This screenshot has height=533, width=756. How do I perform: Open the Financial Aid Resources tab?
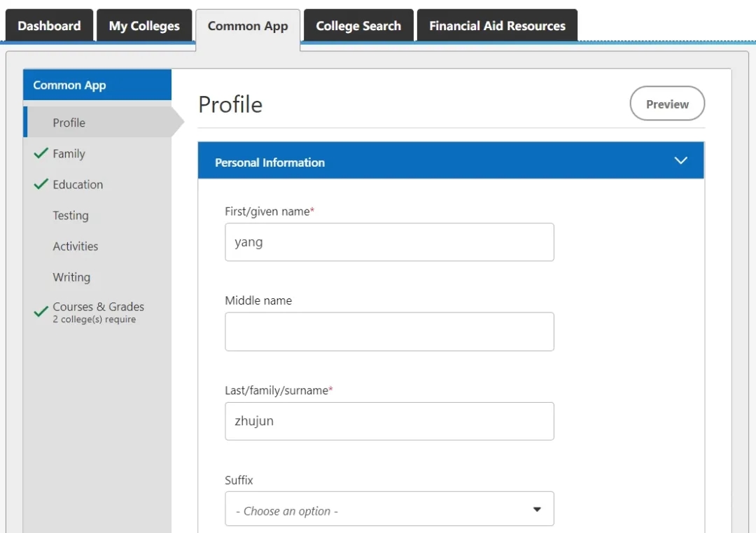(497, 26)
